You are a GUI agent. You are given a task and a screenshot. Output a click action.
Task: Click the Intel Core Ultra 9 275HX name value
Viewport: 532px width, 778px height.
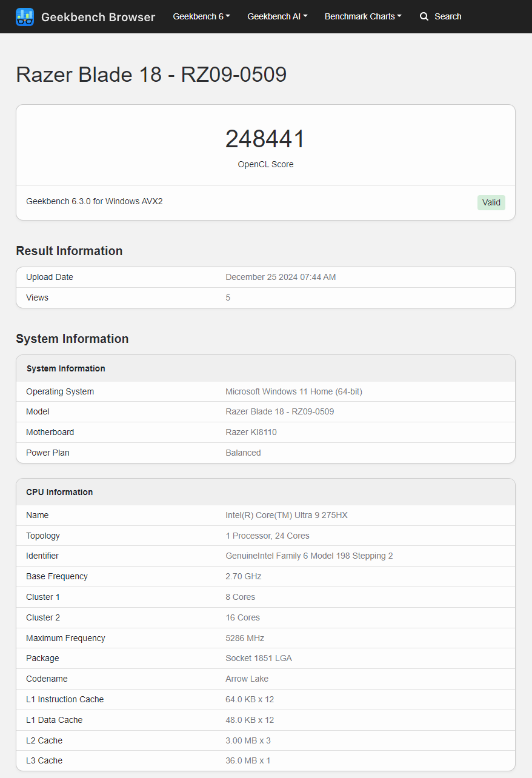pyautogui.click(x=287, y=515)
